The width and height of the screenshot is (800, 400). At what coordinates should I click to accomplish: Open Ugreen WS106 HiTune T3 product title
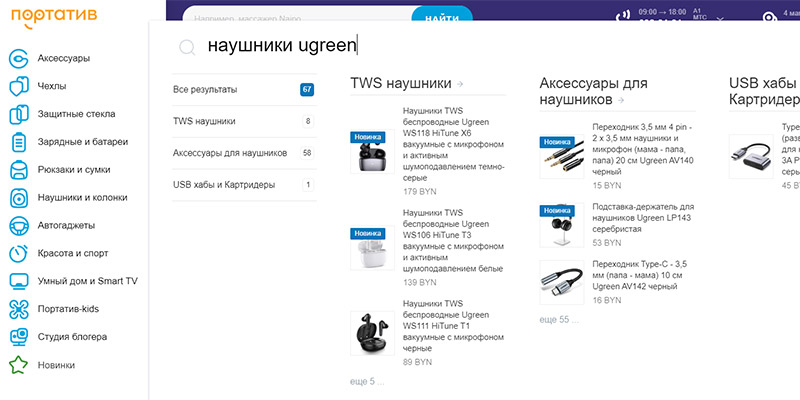pos(453,241)
